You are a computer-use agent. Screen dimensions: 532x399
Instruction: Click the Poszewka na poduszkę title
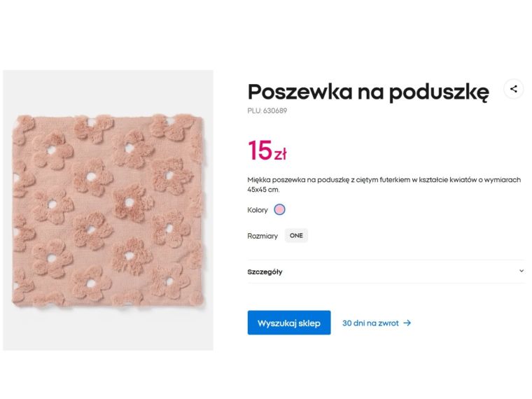(368, 92)
